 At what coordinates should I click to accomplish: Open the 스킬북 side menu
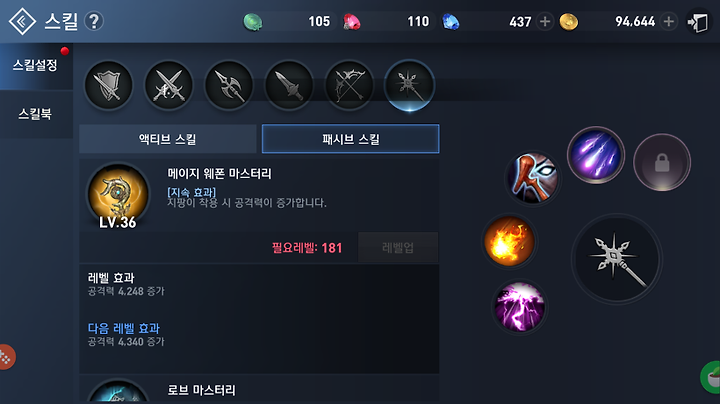(x=36, y=114)
